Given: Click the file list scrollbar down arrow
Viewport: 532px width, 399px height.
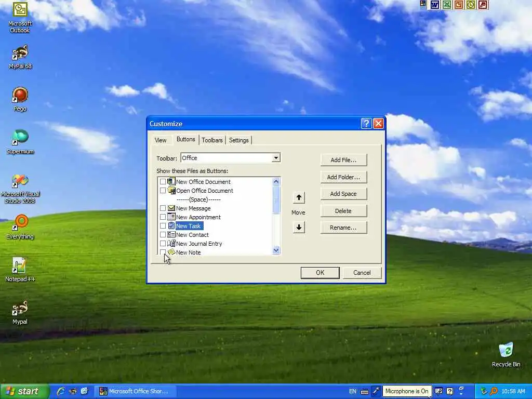Looking at the screenshot, I should (x=276, y=250).
